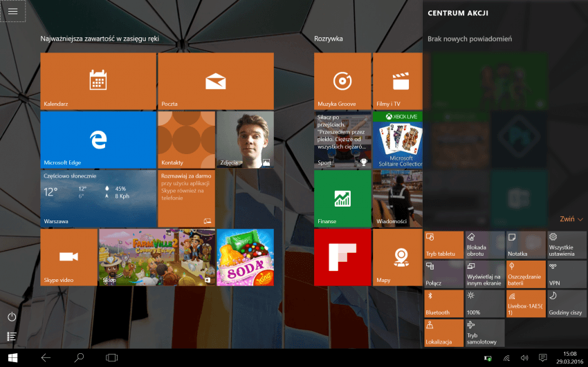Open the Finanse tile
This screenshot has height=367, width=588.
click(342, 198)
